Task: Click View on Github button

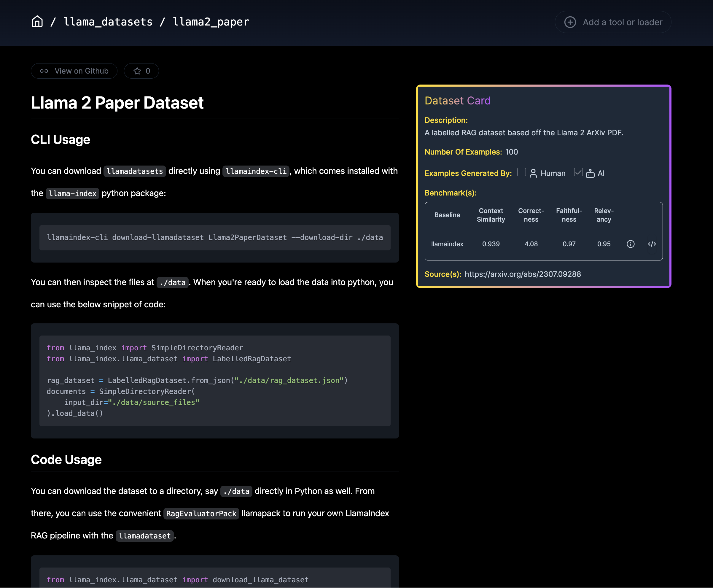Action: coord(74,71)
